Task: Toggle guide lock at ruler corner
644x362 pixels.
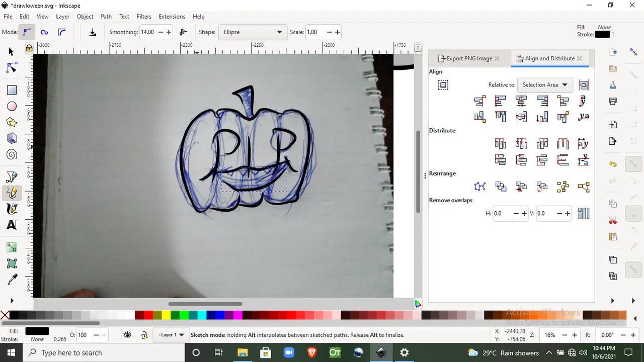Action: (29, 48)
